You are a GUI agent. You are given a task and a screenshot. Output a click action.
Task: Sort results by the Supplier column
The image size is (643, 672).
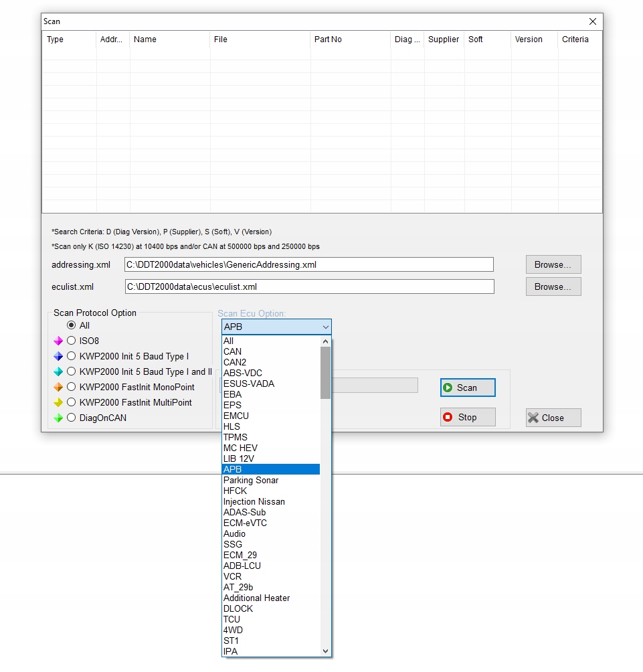(x=444, y=39)
